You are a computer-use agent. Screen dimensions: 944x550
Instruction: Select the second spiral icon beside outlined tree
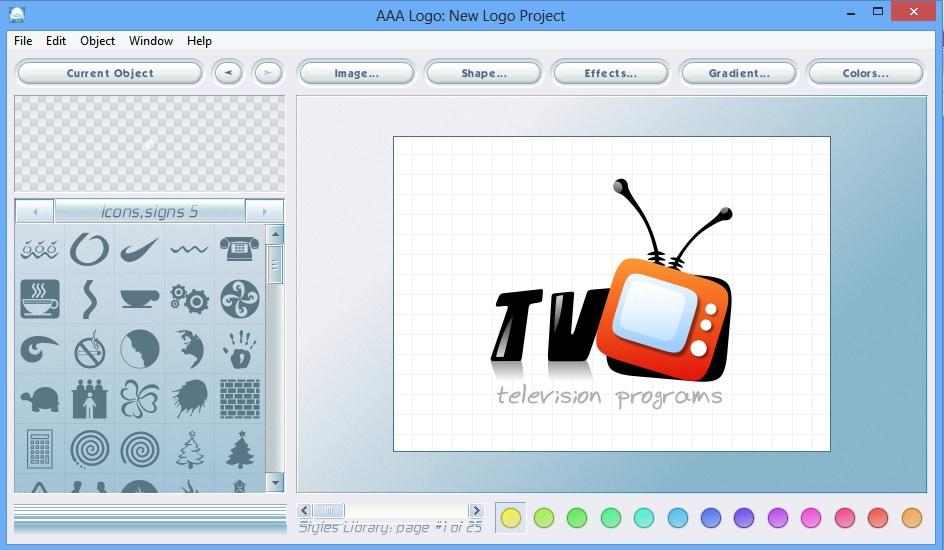[x=140, y=449]
